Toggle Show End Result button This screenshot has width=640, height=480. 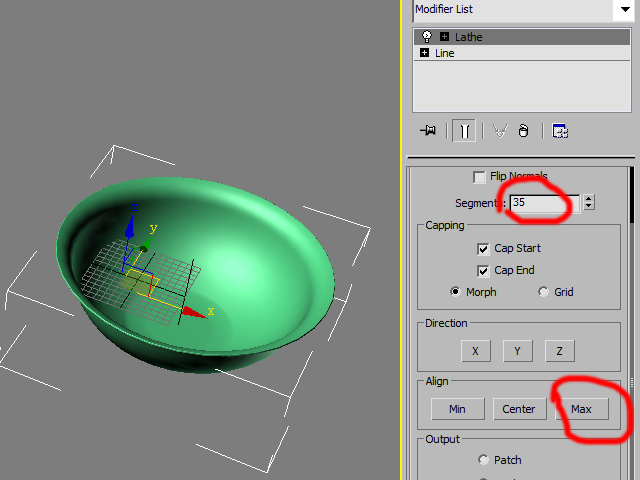tap(464, 130)
